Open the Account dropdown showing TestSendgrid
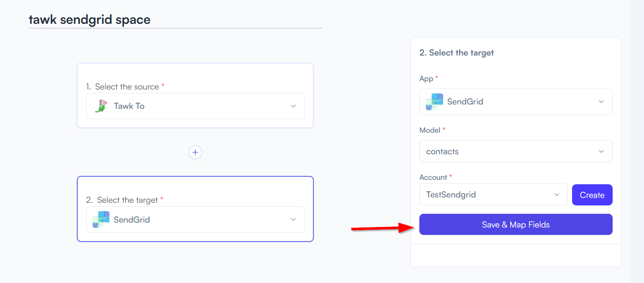 493,194
